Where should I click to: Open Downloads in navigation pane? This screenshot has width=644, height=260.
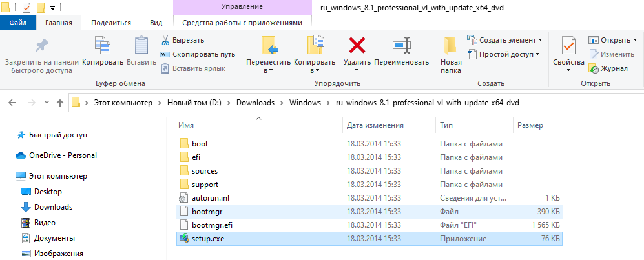(x=47, y=207)
